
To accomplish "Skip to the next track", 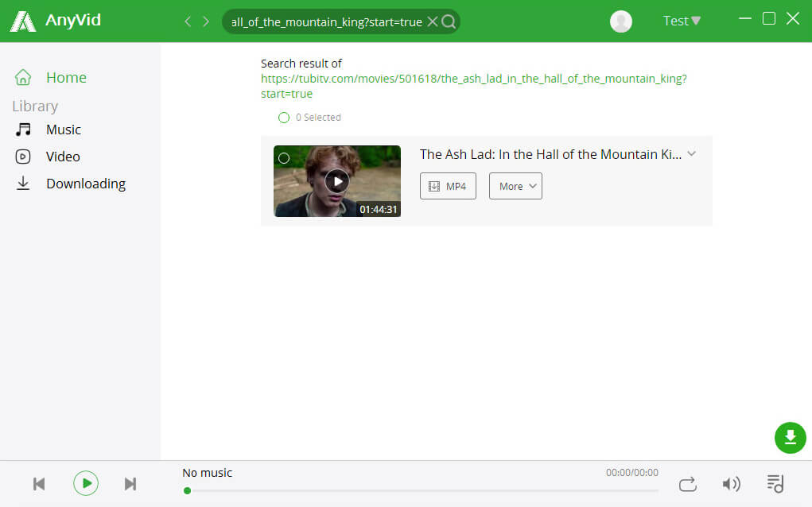I will pos(130,484).
